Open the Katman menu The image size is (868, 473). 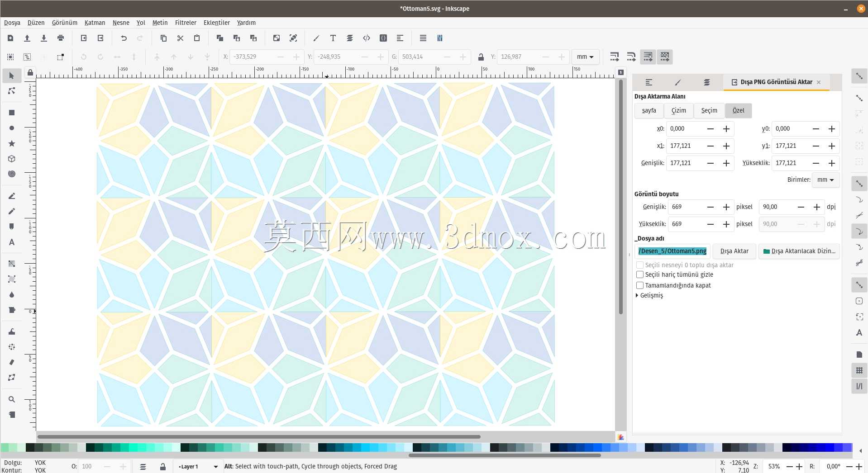[95, 23]
